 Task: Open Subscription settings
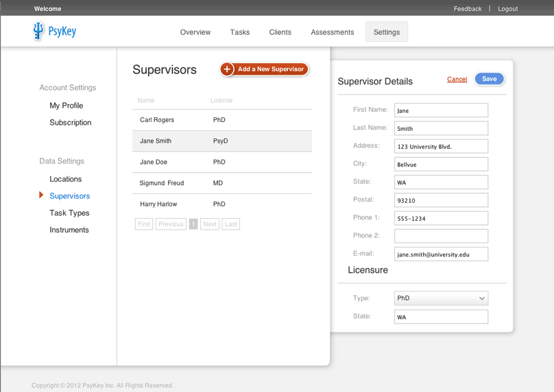pyautogui.click(x=71, y=123)
